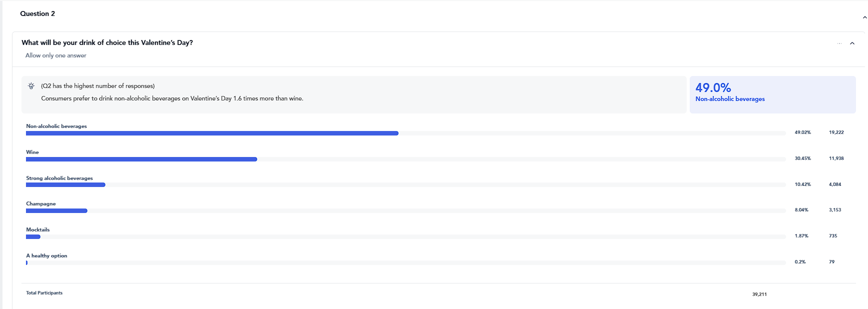Collapse the Valentine's Day drink question card
The image size is (868, 309).
pos(853,43)
